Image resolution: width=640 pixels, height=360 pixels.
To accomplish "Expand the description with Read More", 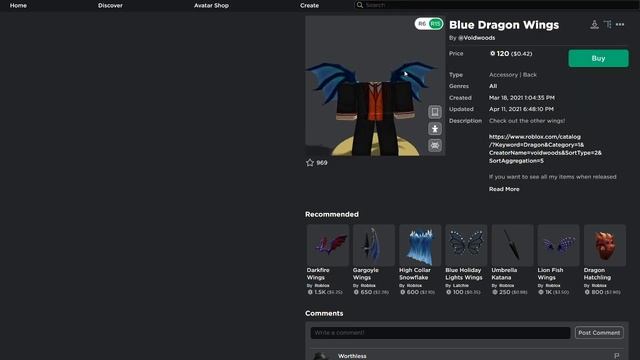I will [x=504, y=189].
